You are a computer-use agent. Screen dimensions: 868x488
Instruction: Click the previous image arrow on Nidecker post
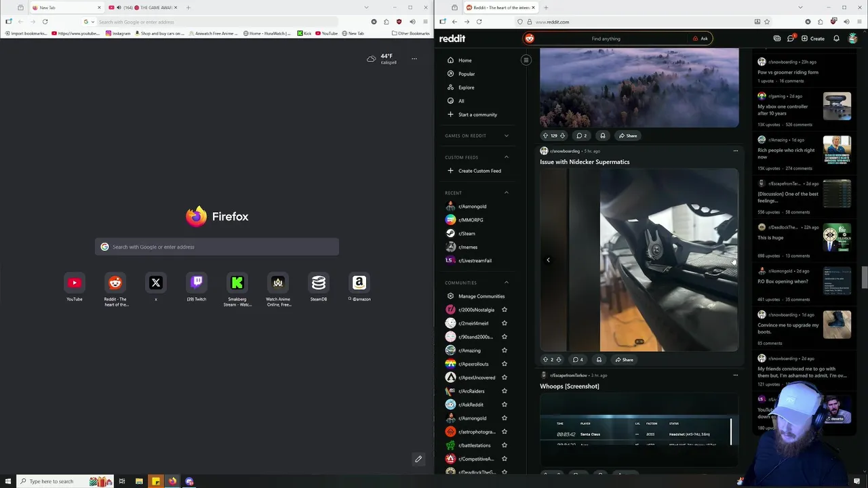tap(548, 260)
